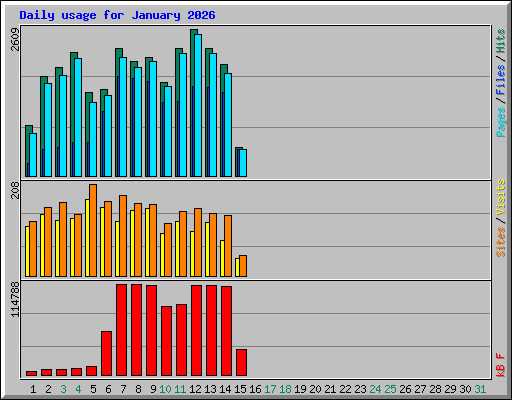The height and width of the screenshot is (400, 512).
Task: Select day 27 on the date axis
Action: tap(420, 389)
